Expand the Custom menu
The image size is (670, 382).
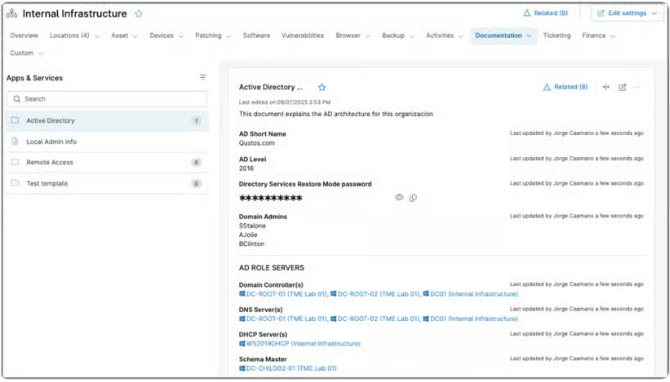[x=41, y=53]
